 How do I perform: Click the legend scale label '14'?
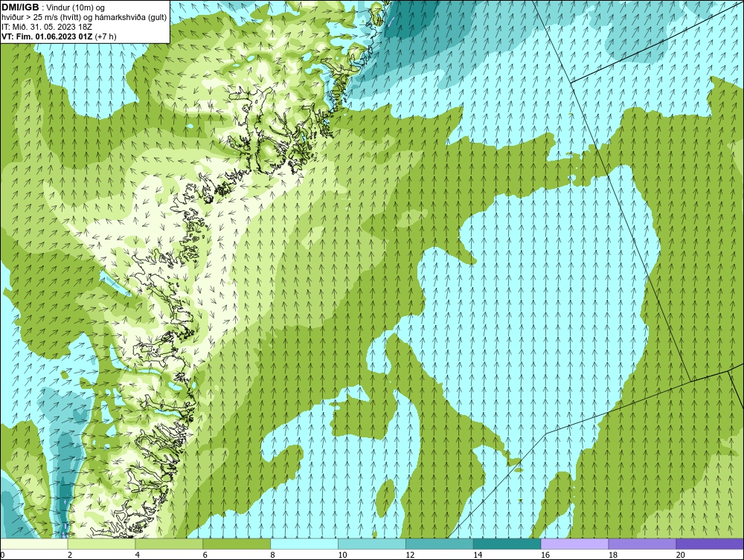click(478, 554)
